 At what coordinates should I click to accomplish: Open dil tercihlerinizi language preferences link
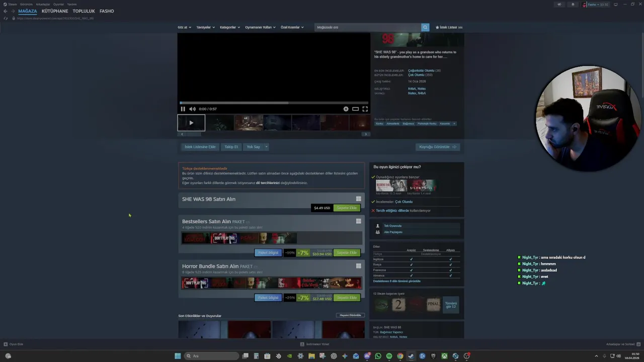click(x=268, y=183)
